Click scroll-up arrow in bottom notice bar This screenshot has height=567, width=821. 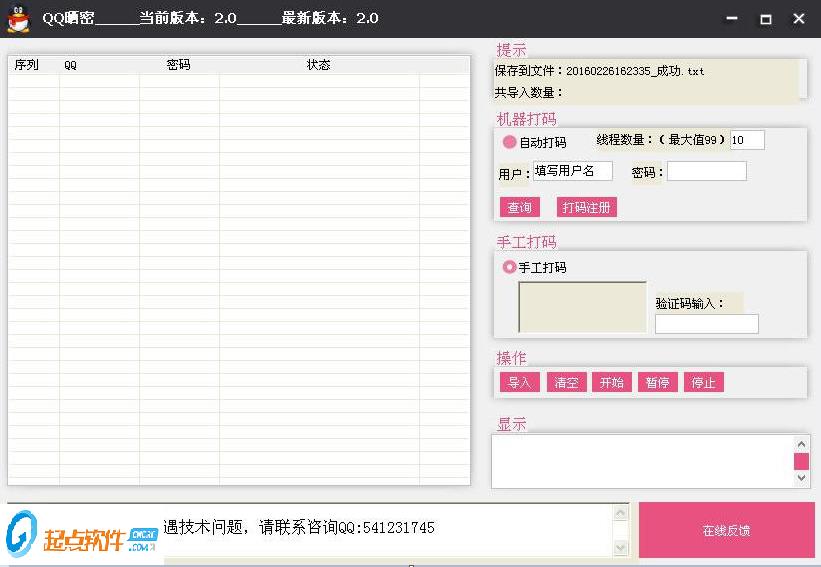(620, 514)
